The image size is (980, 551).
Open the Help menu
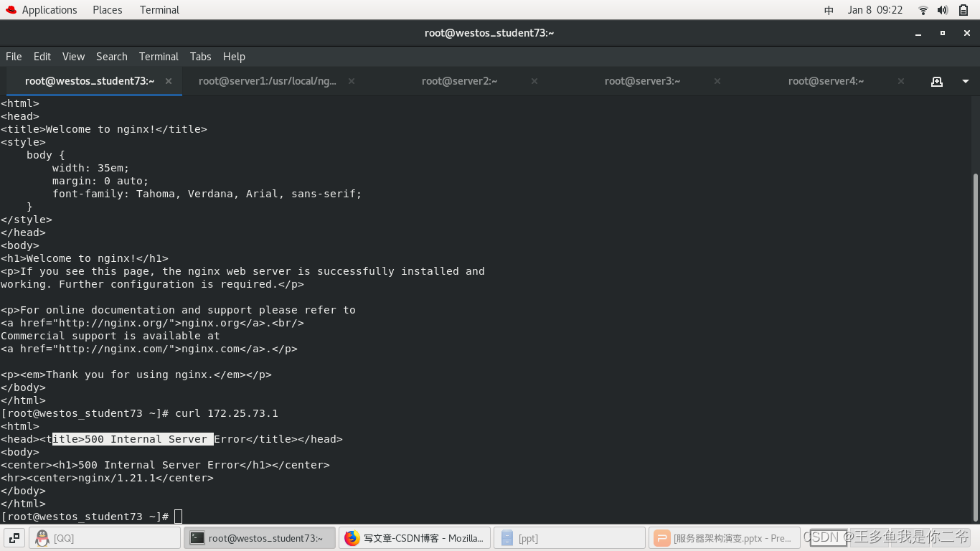234,57
